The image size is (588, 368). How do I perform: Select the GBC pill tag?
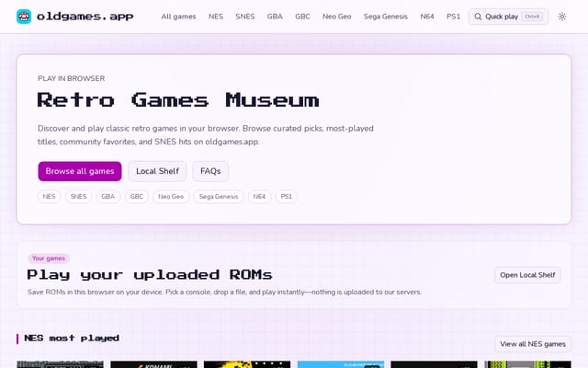[137, 196]
